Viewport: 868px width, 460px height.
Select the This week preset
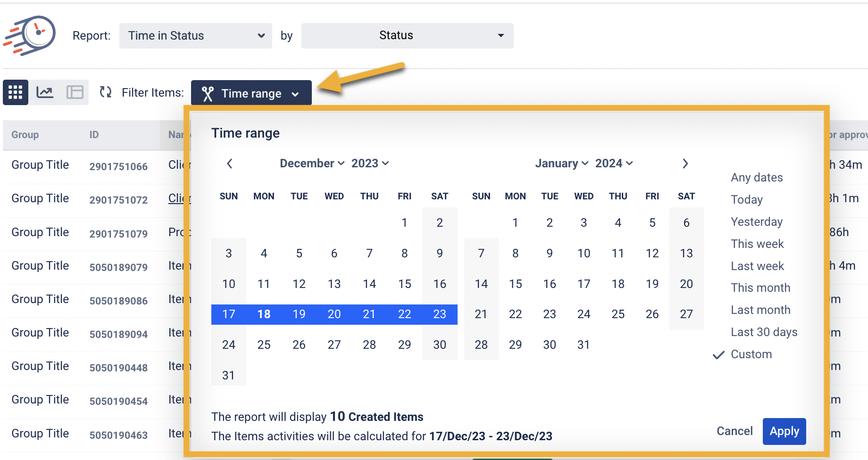pos(757,244)
